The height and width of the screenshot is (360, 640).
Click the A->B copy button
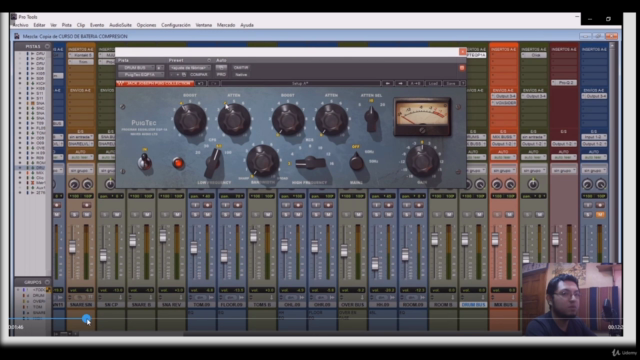pyautogui.click(x=416, y=83)
